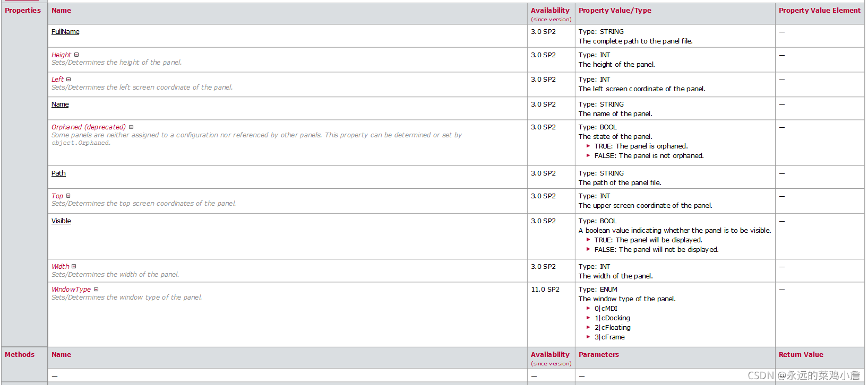Collapse the Left property description
Image resolution: width=868 pixels, height=385 pixels.
pos(68,80)
